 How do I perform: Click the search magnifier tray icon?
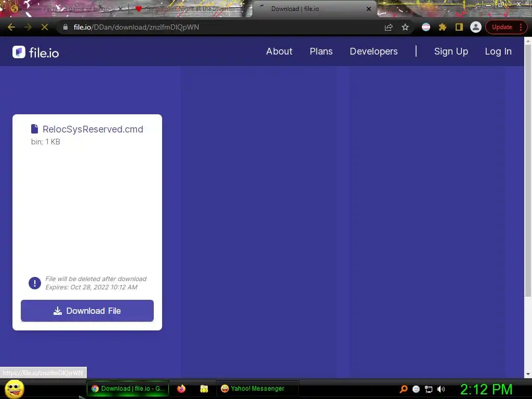pos(403,389)
